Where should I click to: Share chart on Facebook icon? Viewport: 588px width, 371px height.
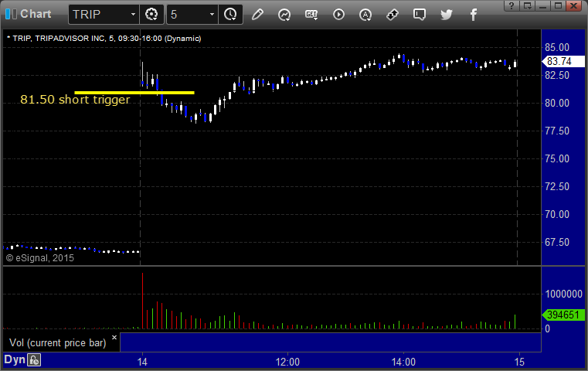[473, 15]
